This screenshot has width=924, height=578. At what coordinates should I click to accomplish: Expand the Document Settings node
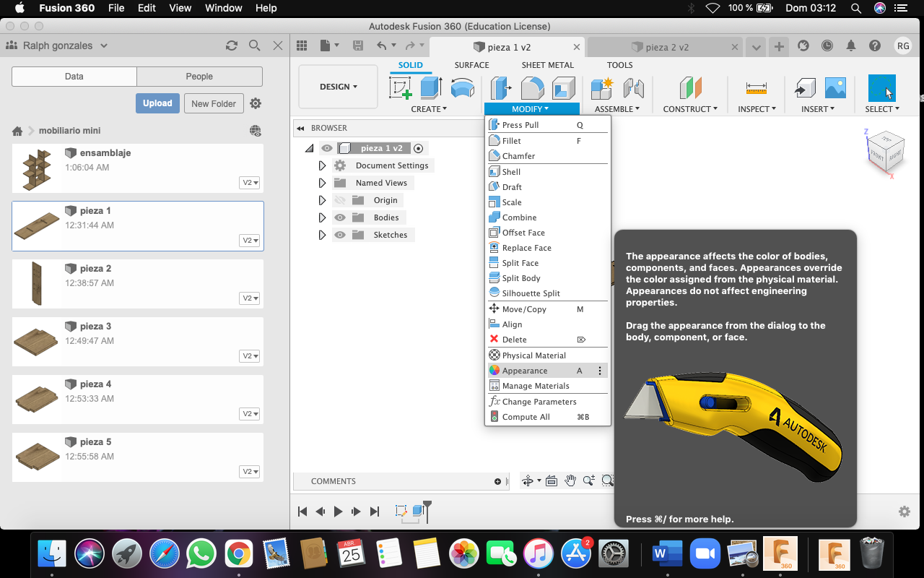(322, 165)
